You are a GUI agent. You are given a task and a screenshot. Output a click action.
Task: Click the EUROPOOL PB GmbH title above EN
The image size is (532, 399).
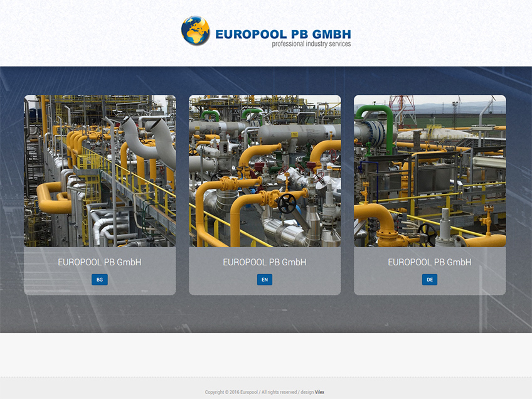click(265, 262)
